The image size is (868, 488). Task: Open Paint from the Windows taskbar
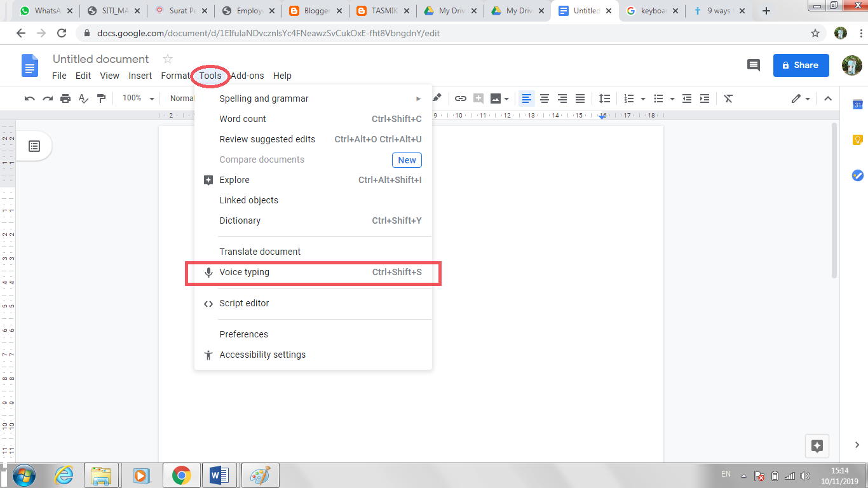click(x=258, y=475)
